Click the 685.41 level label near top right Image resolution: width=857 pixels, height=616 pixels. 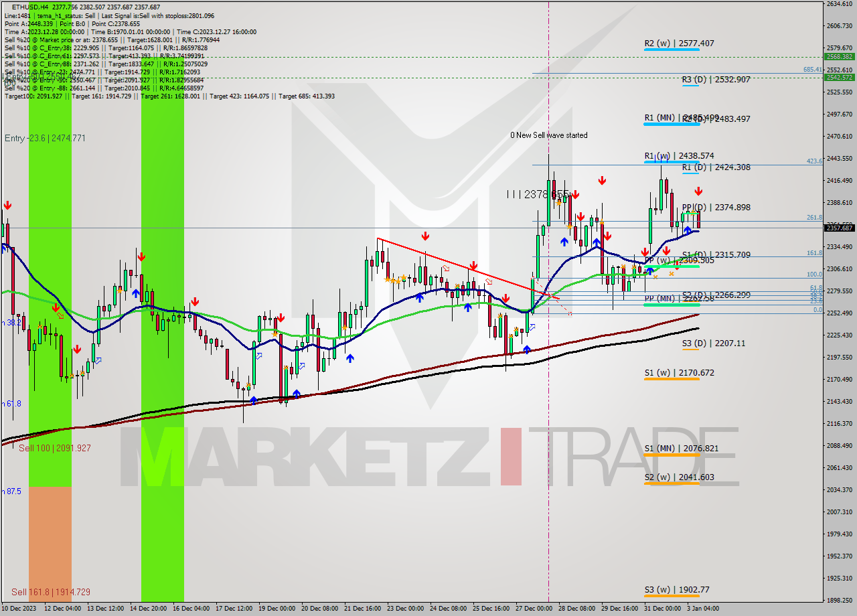pyautogui.click(x=813, y=70)
